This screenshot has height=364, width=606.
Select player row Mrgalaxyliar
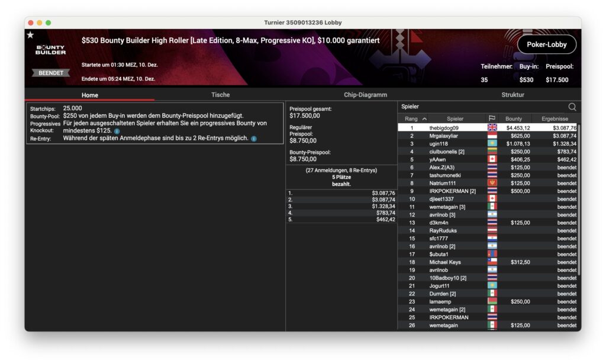coord(488,136)
